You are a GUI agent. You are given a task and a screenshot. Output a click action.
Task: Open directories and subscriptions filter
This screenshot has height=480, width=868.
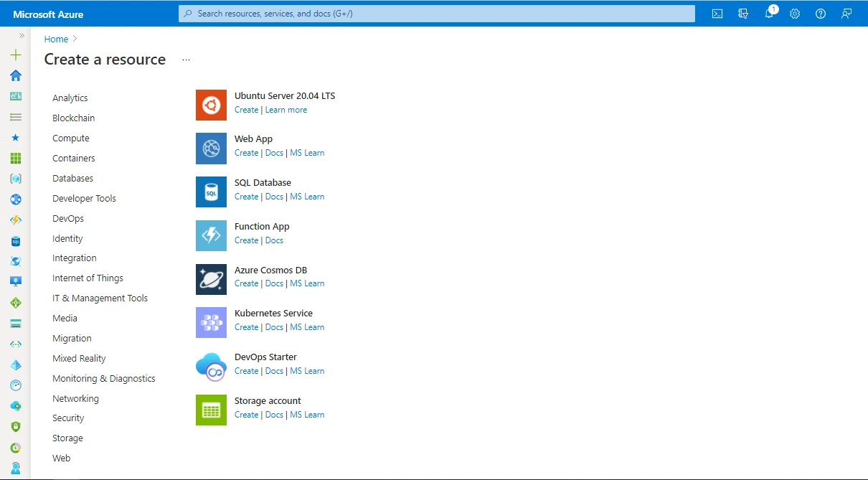[743, 14]
